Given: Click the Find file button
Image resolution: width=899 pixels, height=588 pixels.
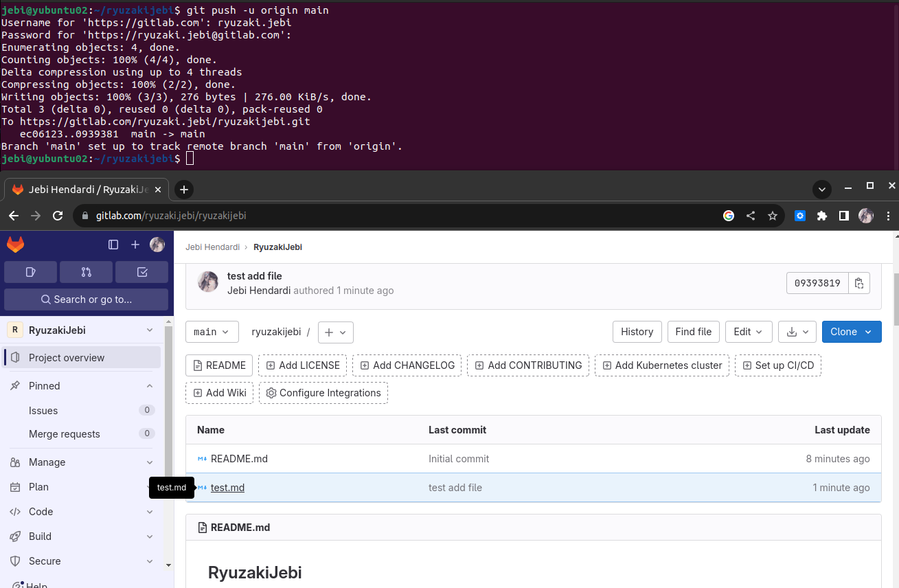Looking at the screenshot, I should (x=693, y=332).
